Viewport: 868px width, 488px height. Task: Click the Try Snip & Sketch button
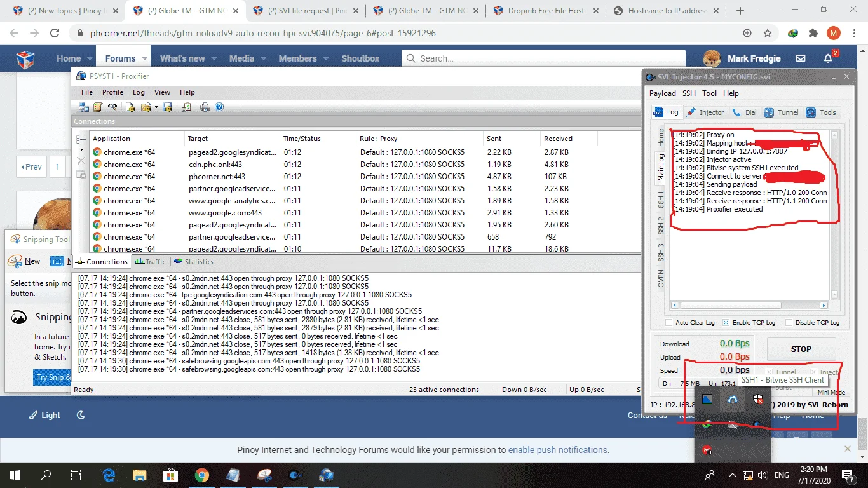coord(53,377)
